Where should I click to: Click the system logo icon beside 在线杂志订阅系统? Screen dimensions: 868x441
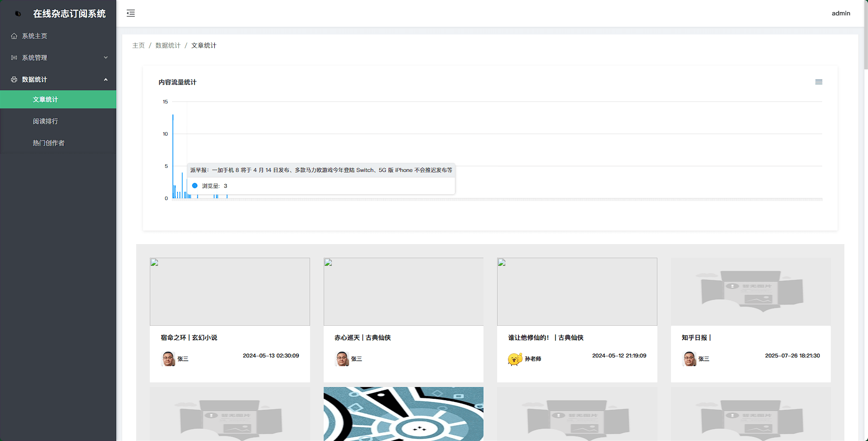[18, 14]
